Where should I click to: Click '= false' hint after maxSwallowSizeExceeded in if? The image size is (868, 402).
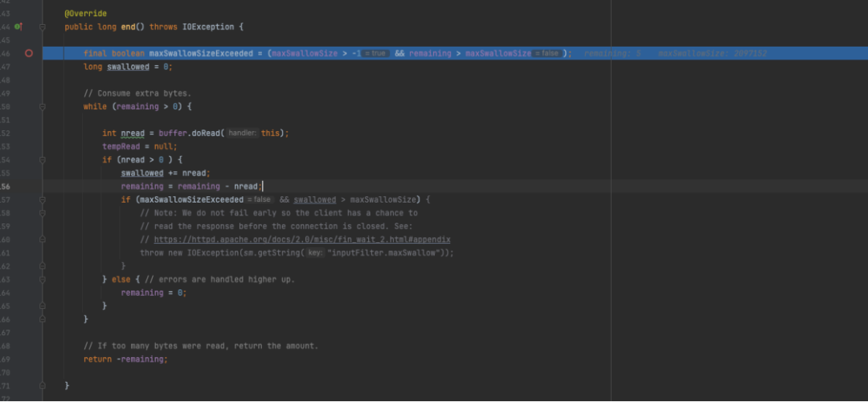click(x=259, y=199)
